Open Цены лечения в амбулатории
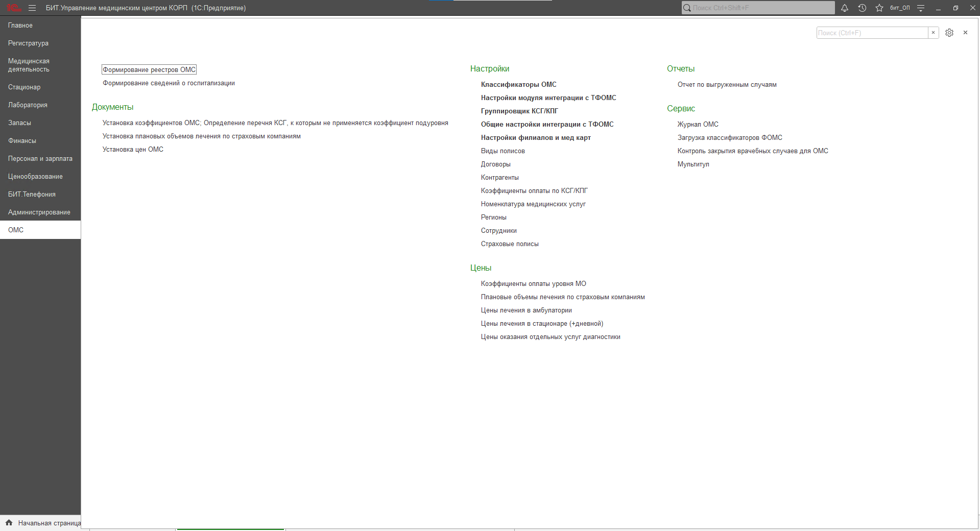Image resolution: width=980 pixels, height=531 pixels. click(526, 310)
